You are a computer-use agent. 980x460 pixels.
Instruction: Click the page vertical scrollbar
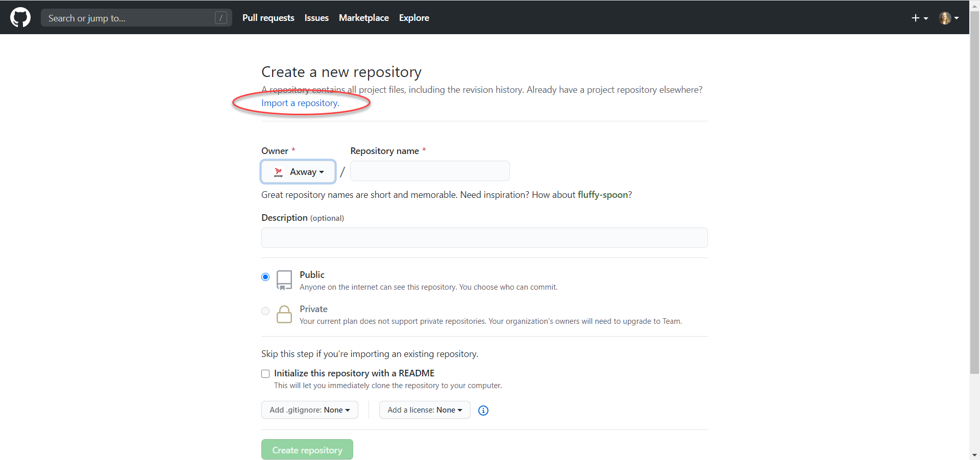click(x=974, y=194)
